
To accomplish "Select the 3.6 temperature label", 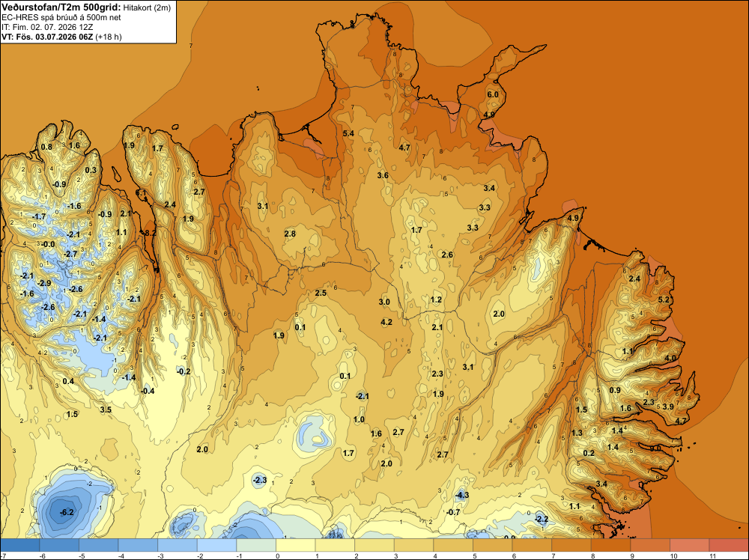I will coord(383,176).
